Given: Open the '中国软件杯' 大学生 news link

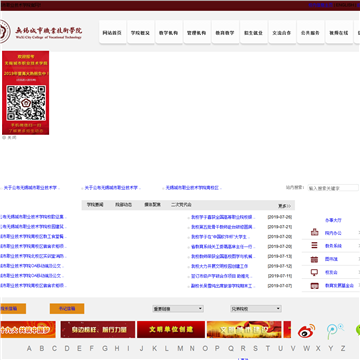Looking at the screenshot, I should 219,237.
